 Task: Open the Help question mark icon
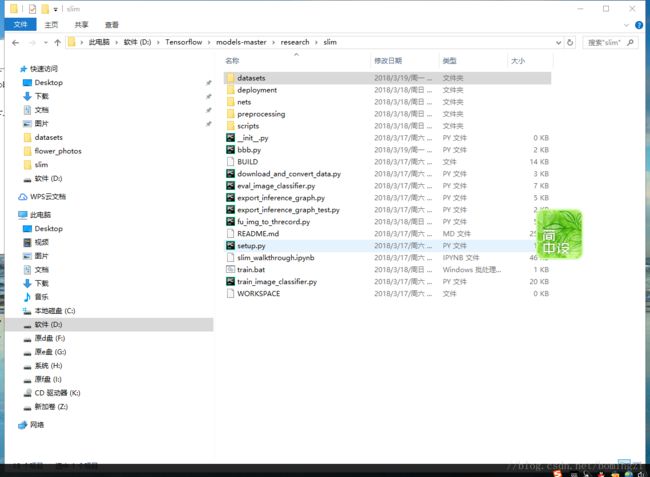click(x=639, y=25)
